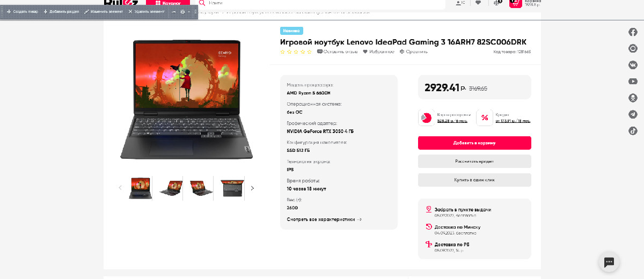The image size is (644, 279).
Task: Rate the product with the fifth star
Action: coord(309,52)
